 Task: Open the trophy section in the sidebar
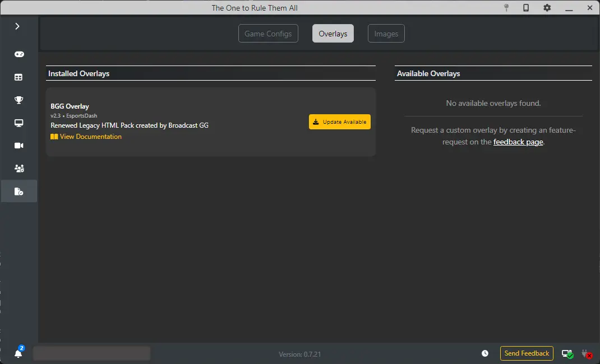pyautogui.click(x=19, y=100)
